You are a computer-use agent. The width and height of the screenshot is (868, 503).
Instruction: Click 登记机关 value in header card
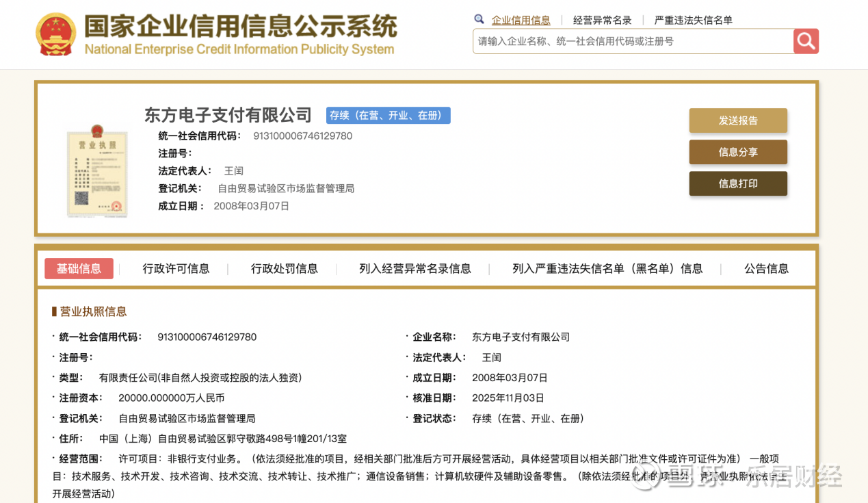coord(286,188)
